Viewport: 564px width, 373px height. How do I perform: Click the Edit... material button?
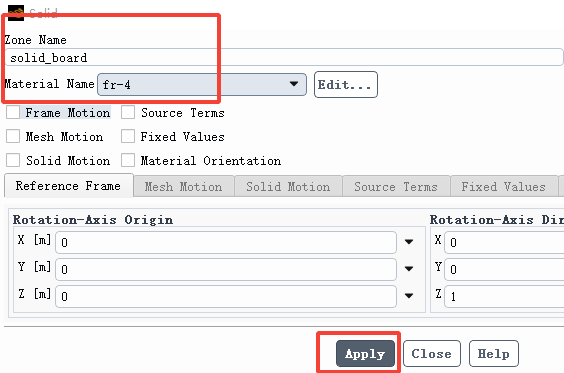point(346,85)
